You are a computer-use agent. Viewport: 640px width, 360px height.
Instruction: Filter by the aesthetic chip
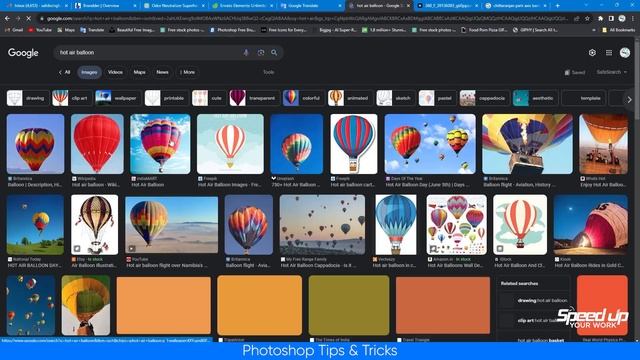point(535,98)
